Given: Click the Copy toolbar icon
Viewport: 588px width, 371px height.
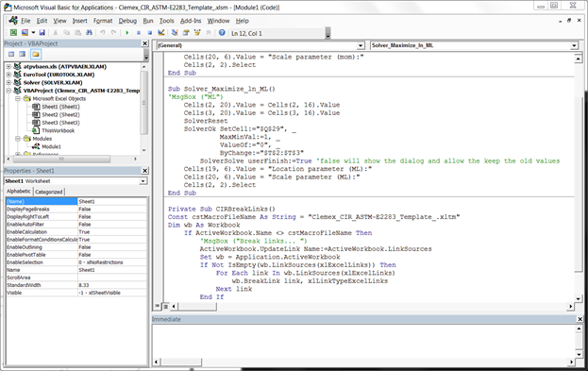Looking at the screenshot, I should [x=67, y=33].
